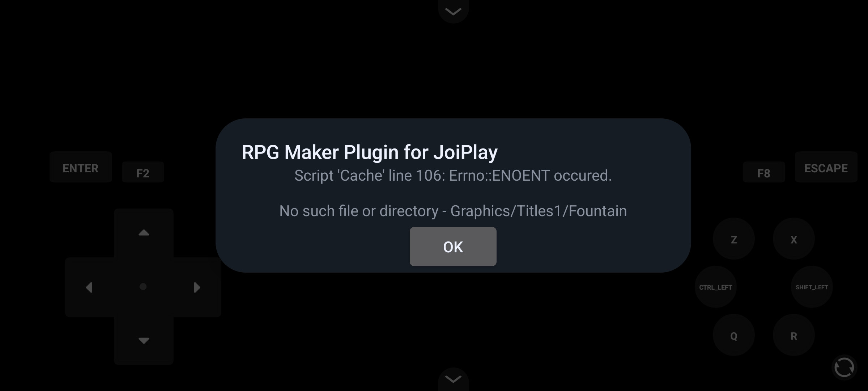Tap the CTRL_LEFT round button
Image resolution: width=868 pixels, height=391 pixels.
point(716,287)
